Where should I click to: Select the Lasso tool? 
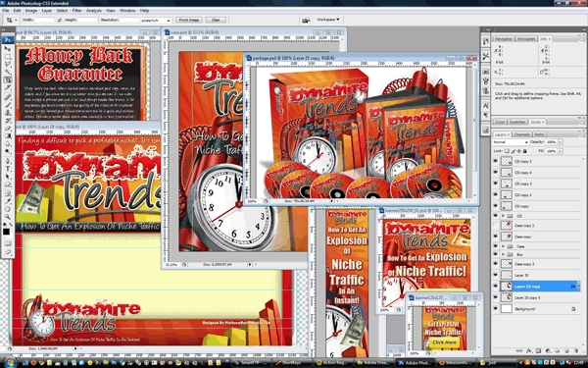(x=8, y=64)
